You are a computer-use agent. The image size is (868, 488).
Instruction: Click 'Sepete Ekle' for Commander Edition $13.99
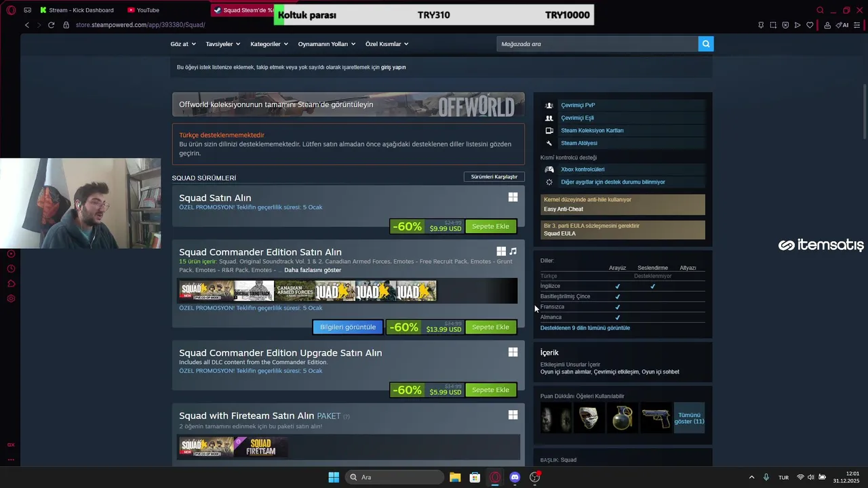tap(490, 327)
